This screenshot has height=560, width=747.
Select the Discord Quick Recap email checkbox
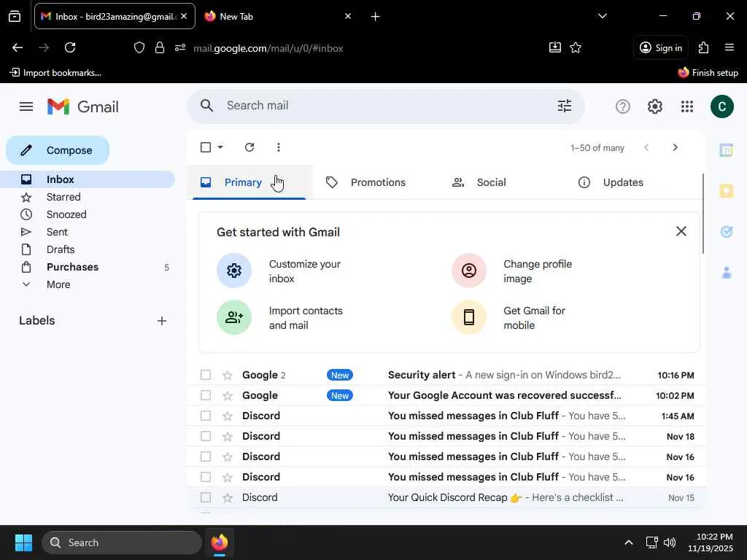205,497
